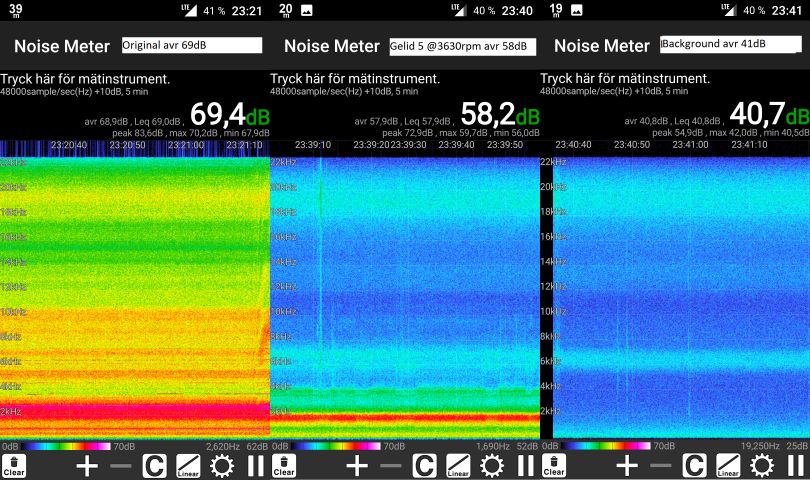Tap 'Tryck här för mätinstrument.' in Gelid 5 panel
Screen dimensions: 810x480
point(355,79)
